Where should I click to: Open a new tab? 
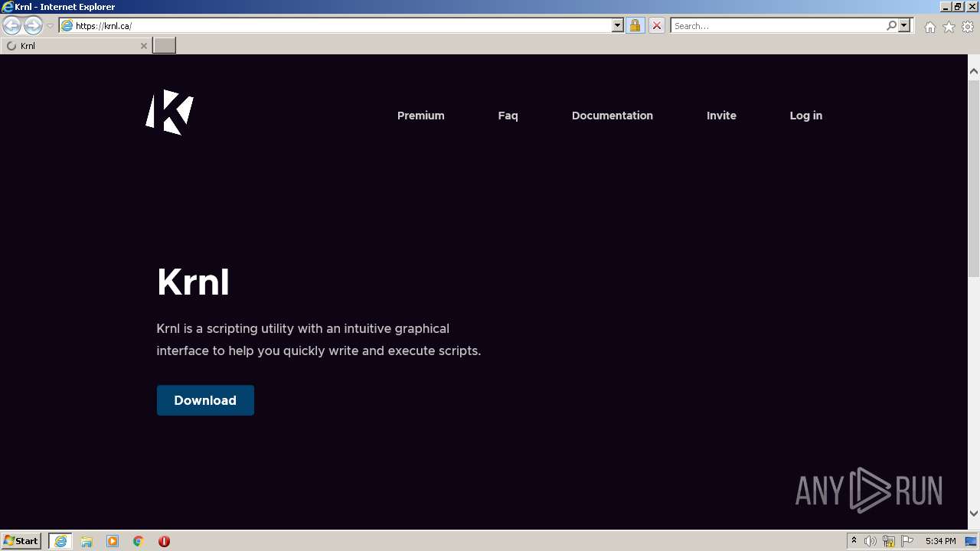click(x=165, y=46)
